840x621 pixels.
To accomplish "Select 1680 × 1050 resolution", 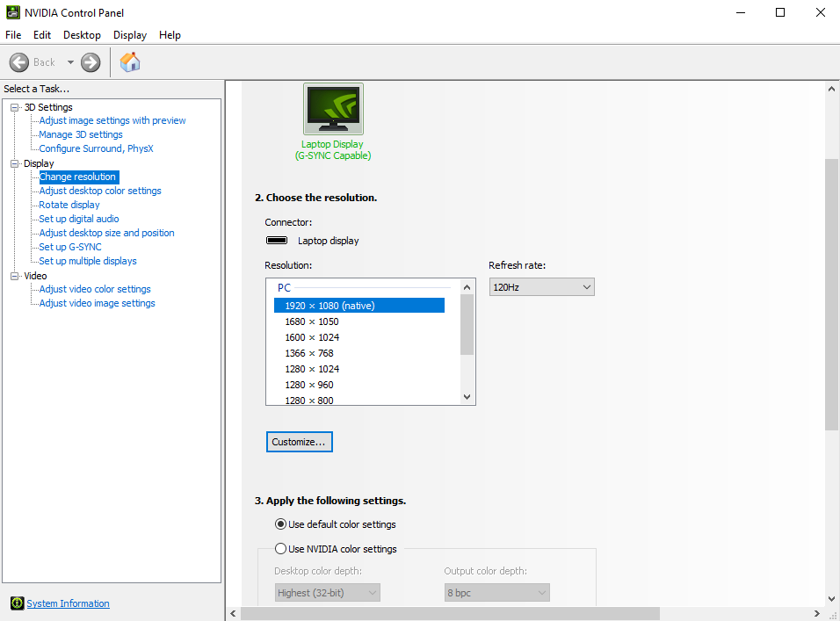I will click(312, 321).
